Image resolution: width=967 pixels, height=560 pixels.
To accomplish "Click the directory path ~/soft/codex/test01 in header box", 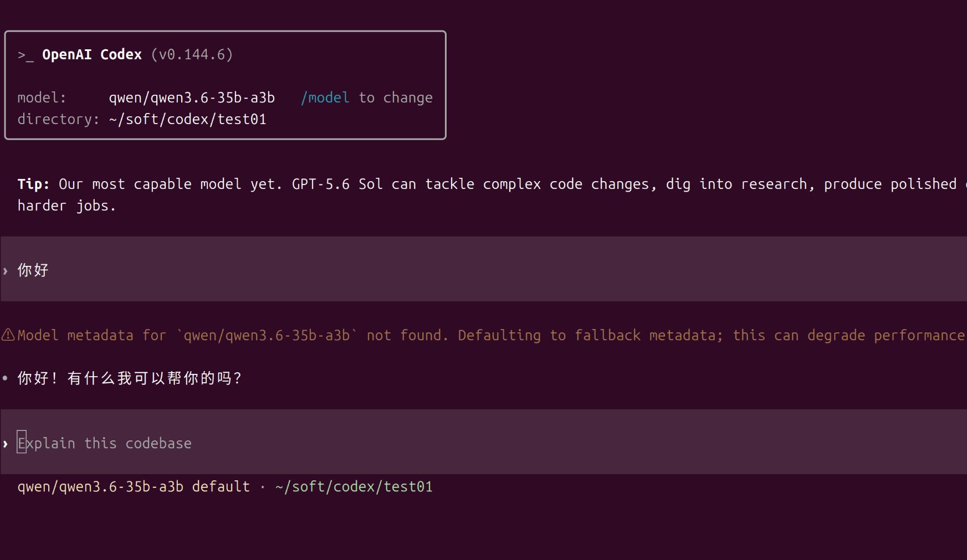I will [x=188, y=119].
